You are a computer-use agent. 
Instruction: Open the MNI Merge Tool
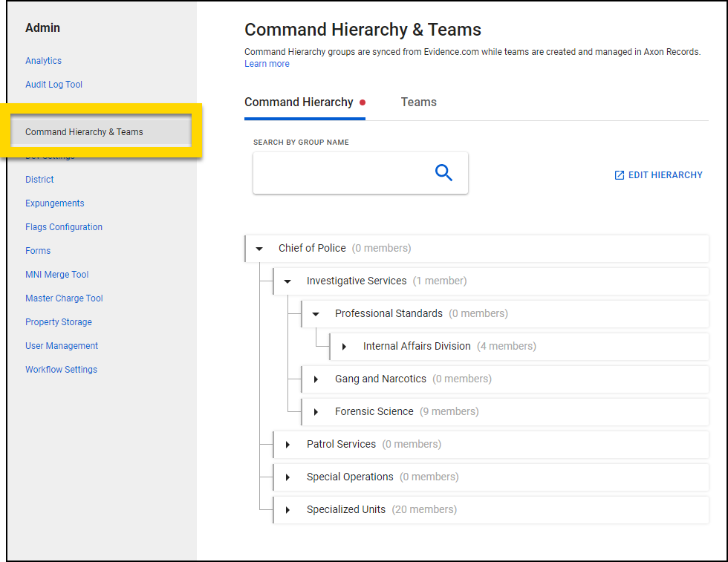(x=56, y=274)
